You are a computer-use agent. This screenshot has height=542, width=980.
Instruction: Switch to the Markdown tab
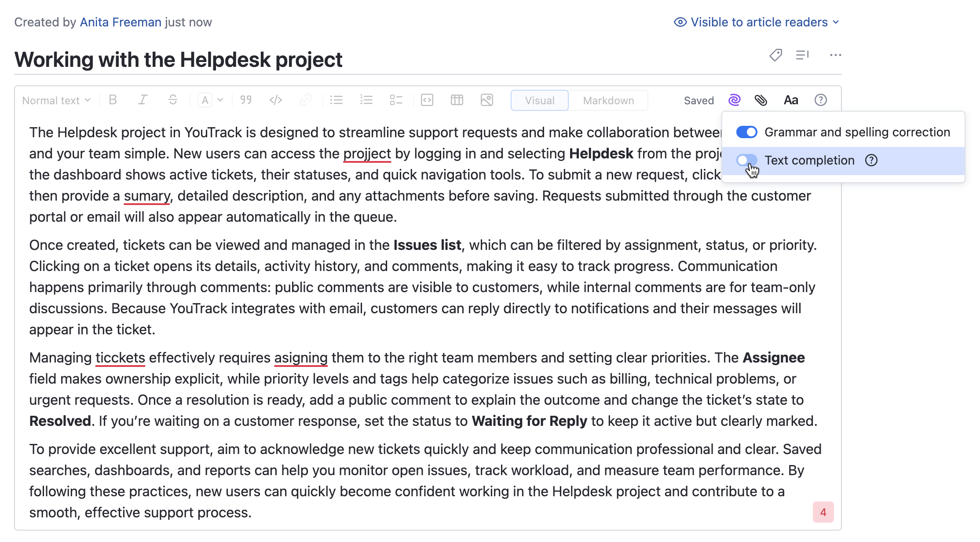(608, 100)
